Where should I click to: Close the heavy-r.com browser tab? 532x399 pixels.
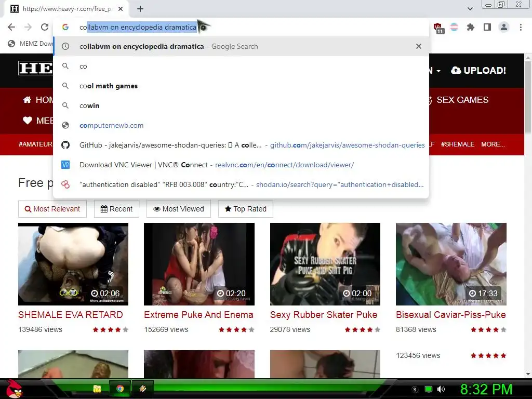click(121, 9)
